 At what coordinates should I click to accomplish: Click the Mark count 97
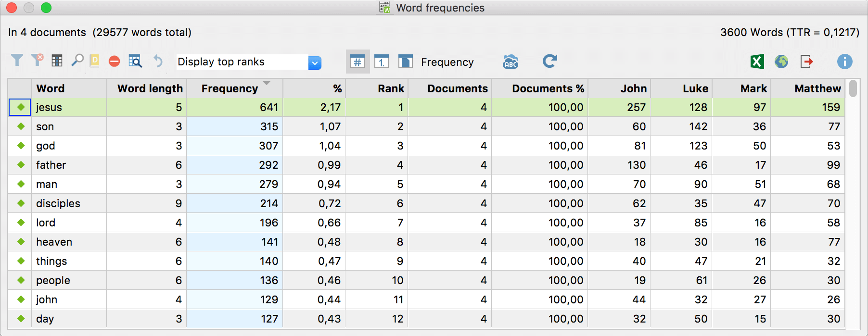point(760,107)
